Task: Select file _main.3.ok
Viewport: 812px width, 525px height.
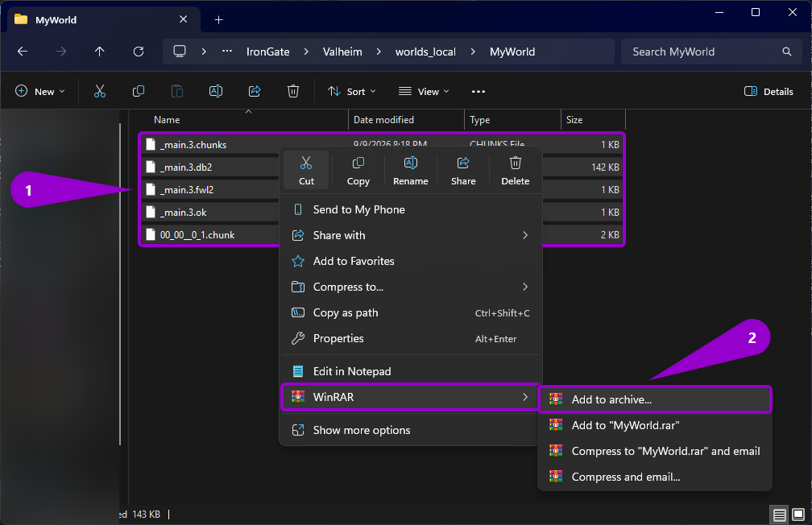Action: click(x=184, y=213)
